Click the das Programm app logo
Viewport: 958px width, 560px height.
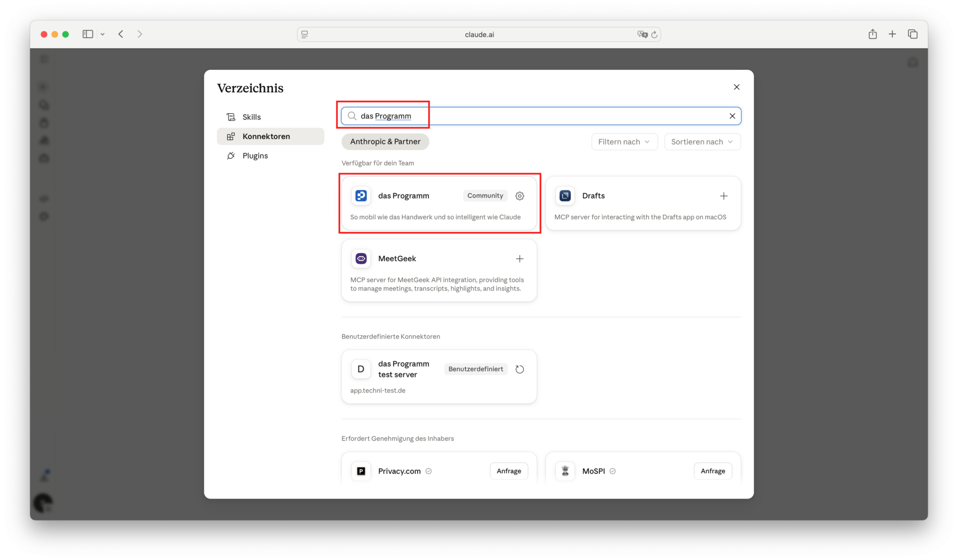361,196
